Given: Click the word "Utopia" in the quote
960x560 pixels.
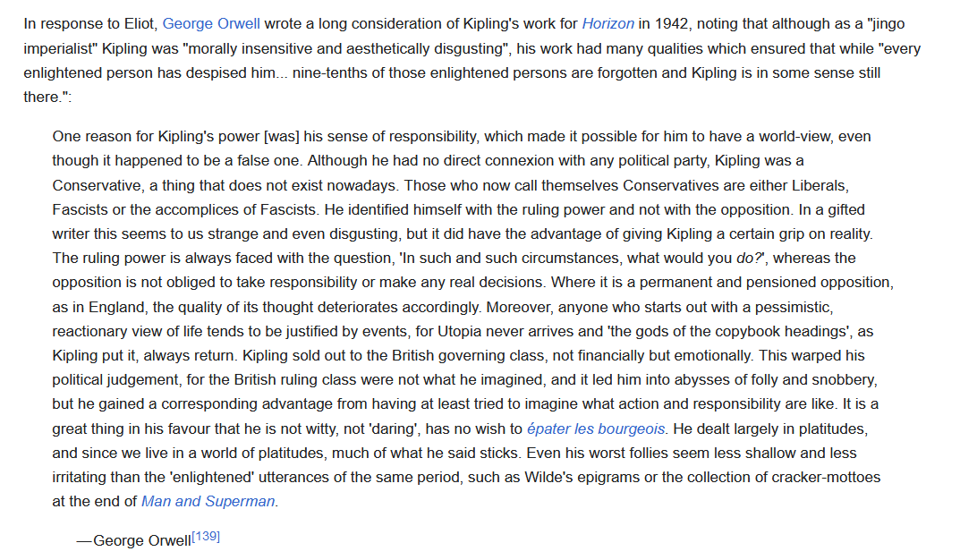Looking at the screenshot, I should pos(464,331).
